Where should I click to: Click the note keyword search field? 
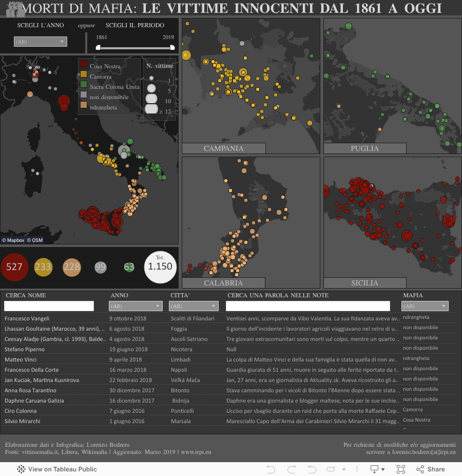point(308,306)
